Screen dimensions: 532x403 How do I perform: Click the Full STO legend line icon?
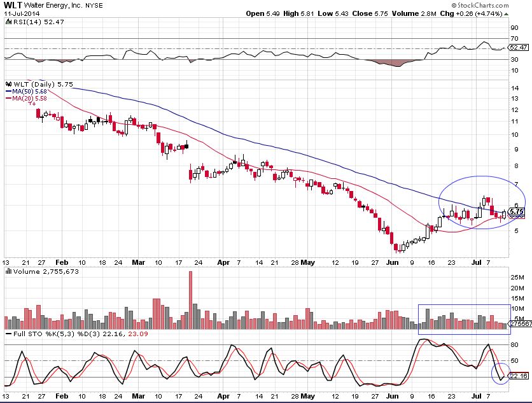tap(8, 334)
